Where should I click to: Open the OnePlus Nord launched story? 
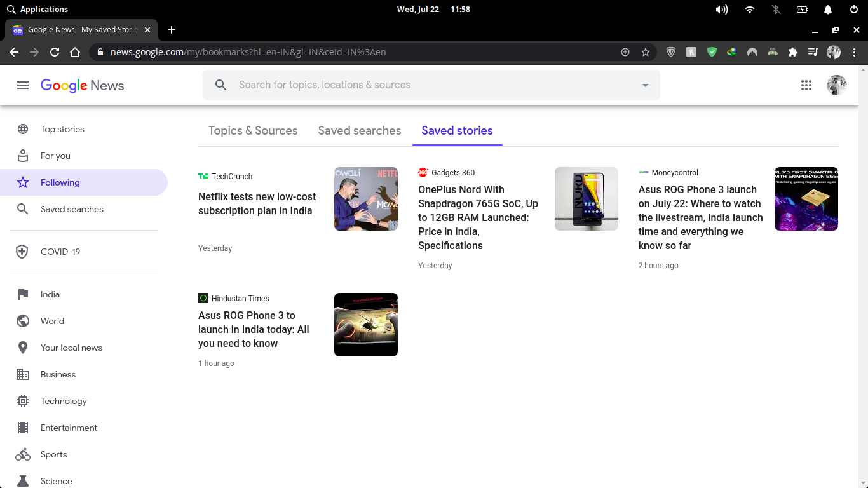tap(478, 217)
